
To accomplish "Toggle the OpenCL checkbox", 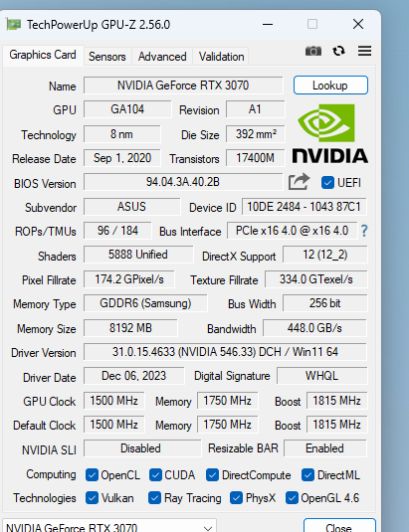I will [92, 475].
